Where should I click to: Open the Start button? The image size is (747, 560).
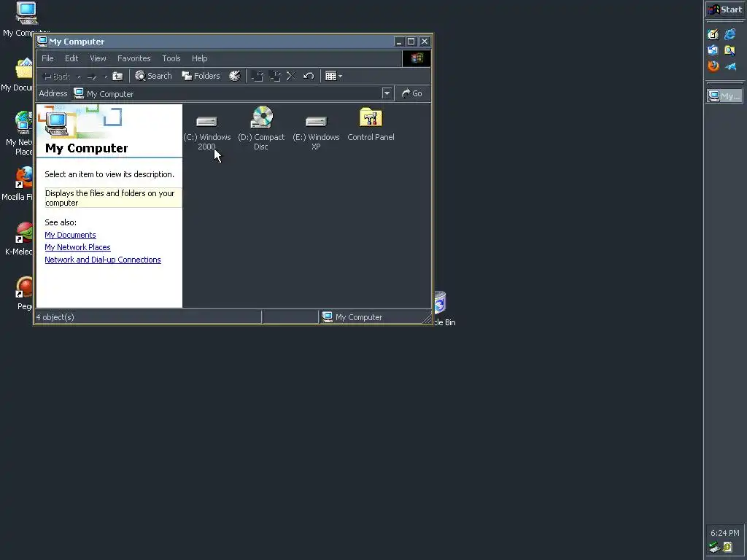click(725, 9)
